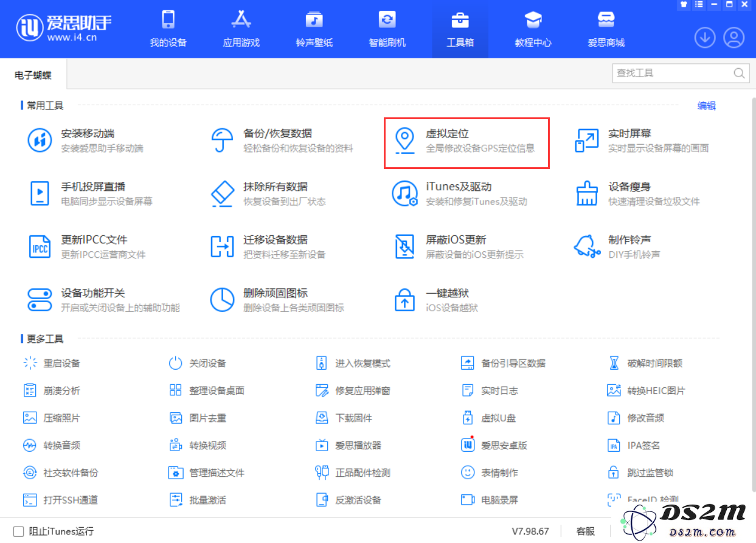Open 实时日志 tool
The height and width of the screenshot is (543, 756).
click(490, 390)
